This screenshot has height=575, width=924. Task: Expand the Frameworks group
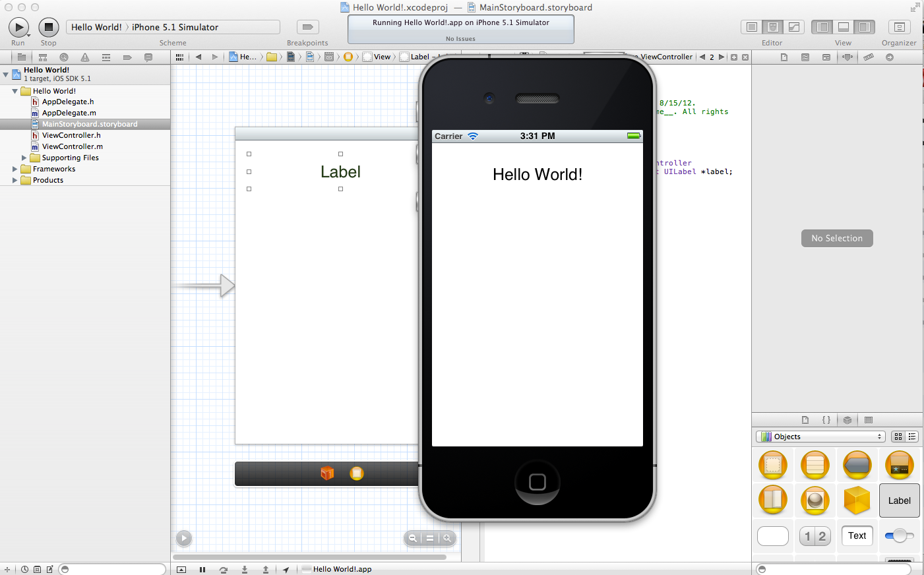15,169
